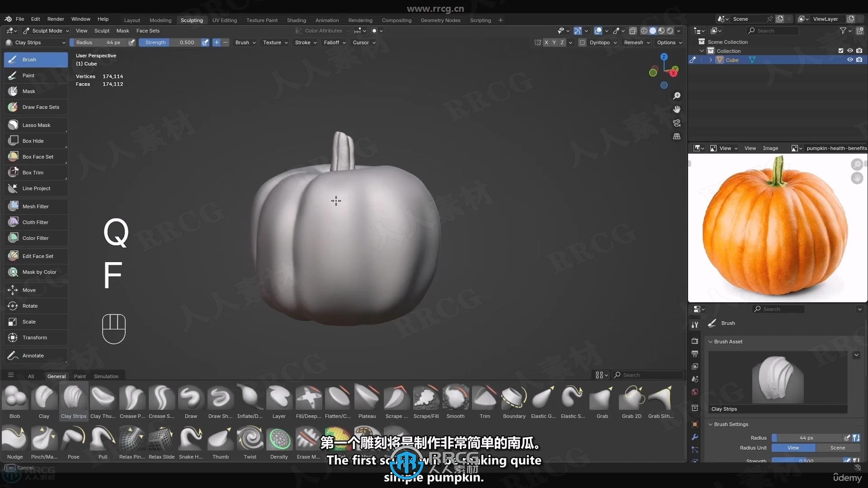Click the Cursor popover in header
The width and height of the screenshot is (868, 488).
tap(364, 42)
